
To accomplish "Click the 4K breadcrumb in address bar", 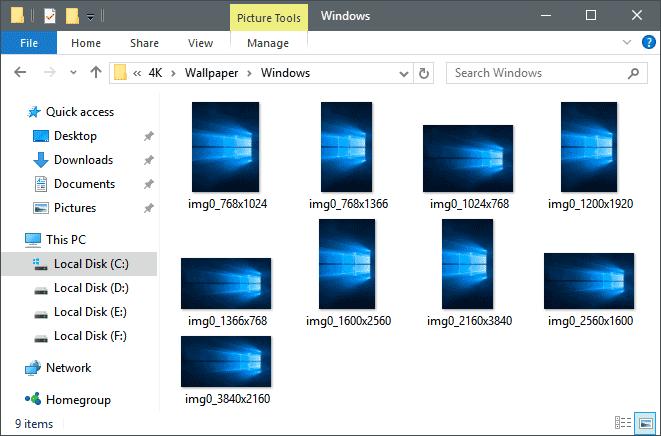I will pos(155,73).
